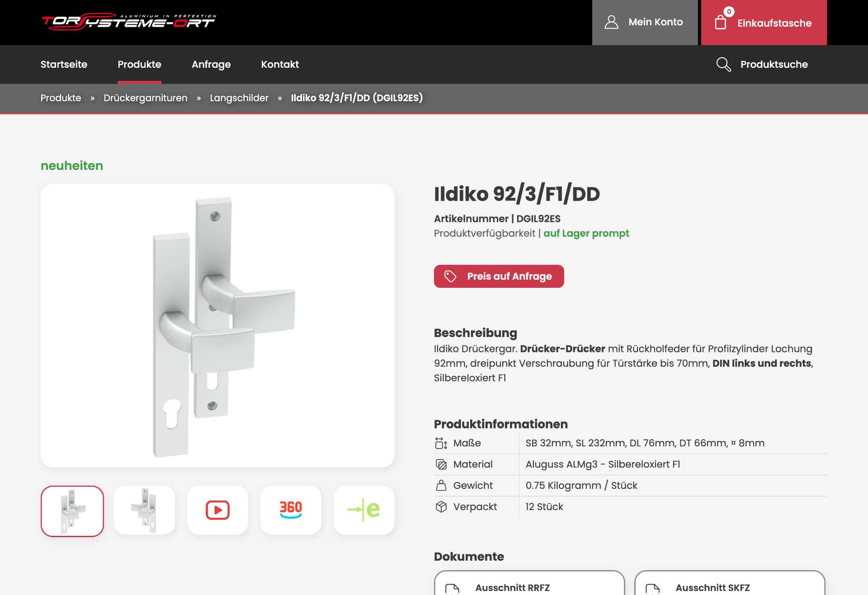Go to Drückergarnituren in breadcrumb
Screen dimensions: 868x595
pos(146,98)
